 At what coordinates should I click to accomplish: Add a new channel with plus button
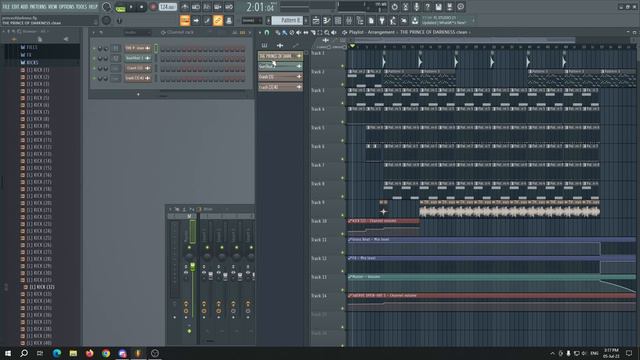click(x=138, y=94)
